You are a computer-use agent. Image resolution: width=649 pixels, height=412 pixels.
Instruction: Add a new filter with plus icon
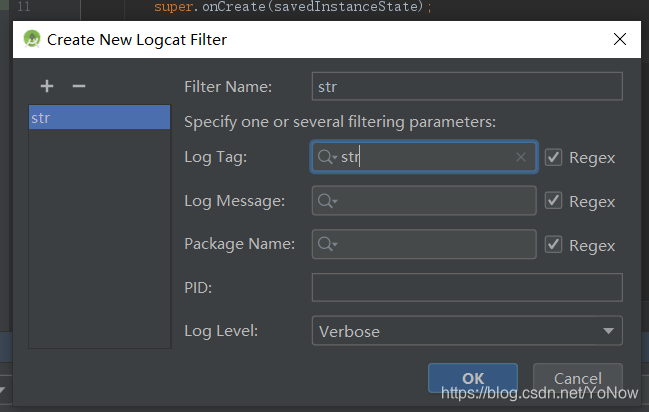click(47, 86)
